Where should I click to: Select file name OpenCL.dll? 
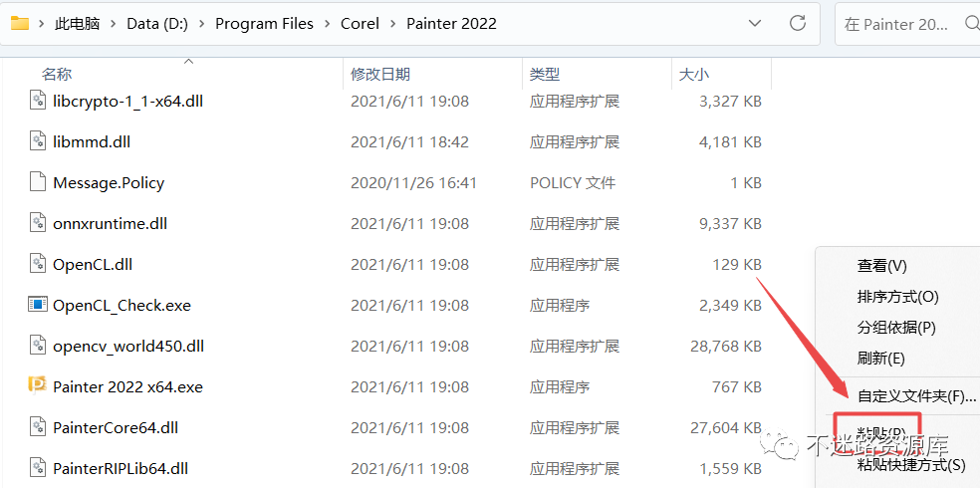click(x=93, y=265)
